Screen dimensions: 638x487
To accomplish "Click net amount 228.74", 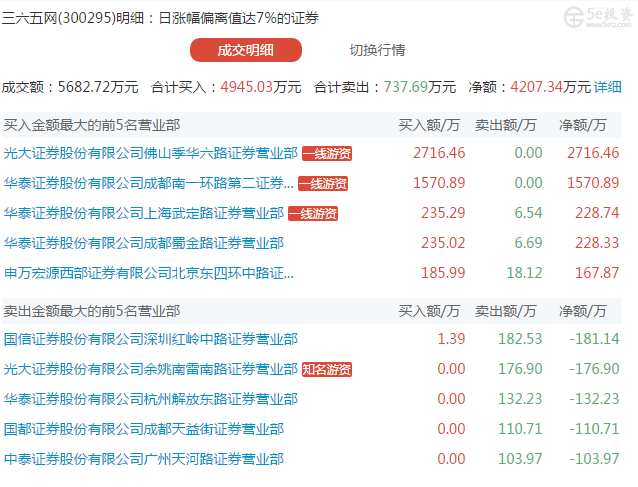I will click(597, 213).
